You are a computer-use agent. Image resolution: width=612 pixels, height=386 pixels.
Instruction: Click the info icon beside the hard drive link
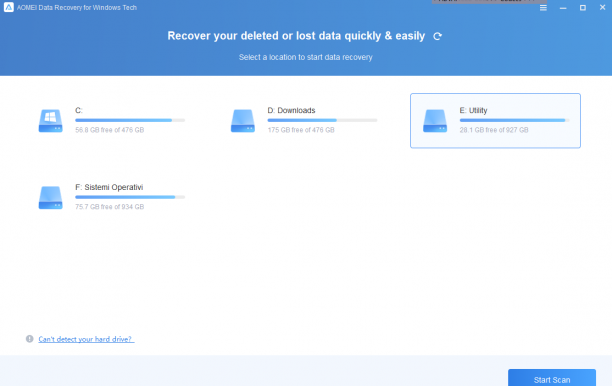(30, 339)
